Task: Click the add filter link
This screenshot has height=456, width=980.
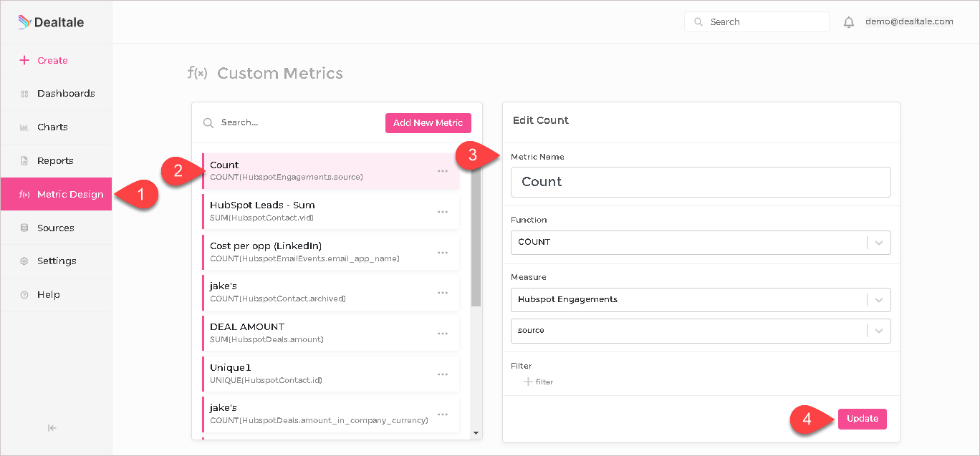Action: [x=539, y=382]
